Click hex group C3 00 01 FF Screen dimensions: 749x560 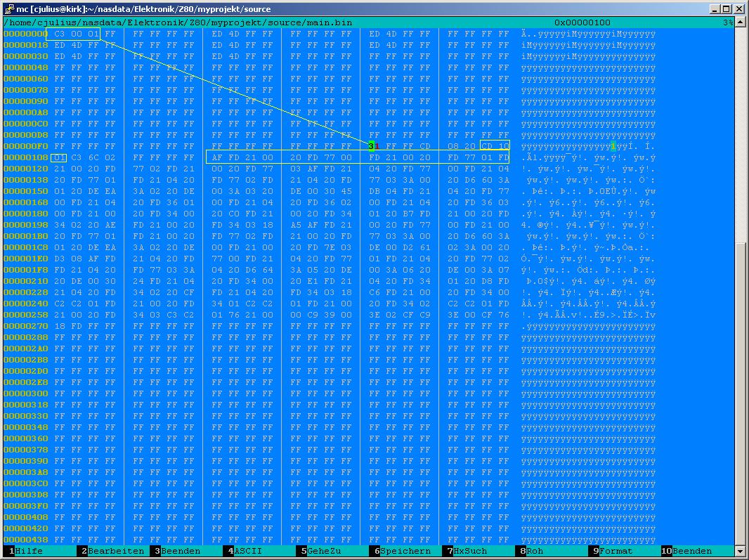tap(85, 34)
